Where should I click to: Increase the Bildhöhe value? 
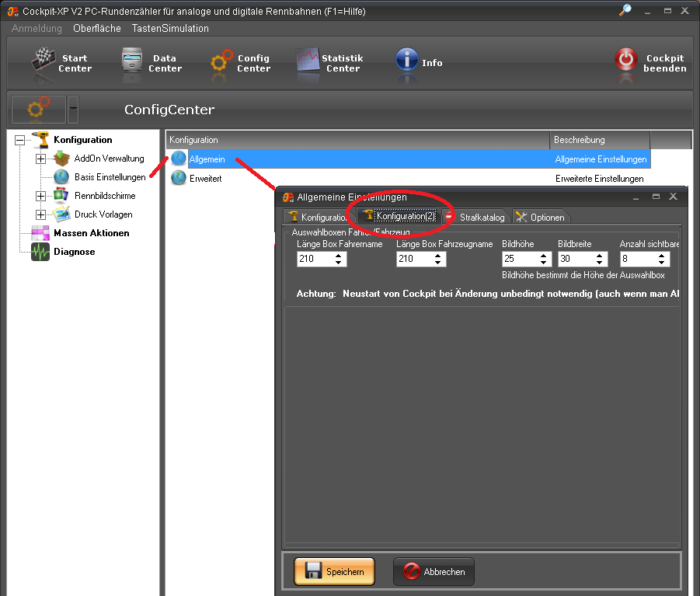click(543, 256)
